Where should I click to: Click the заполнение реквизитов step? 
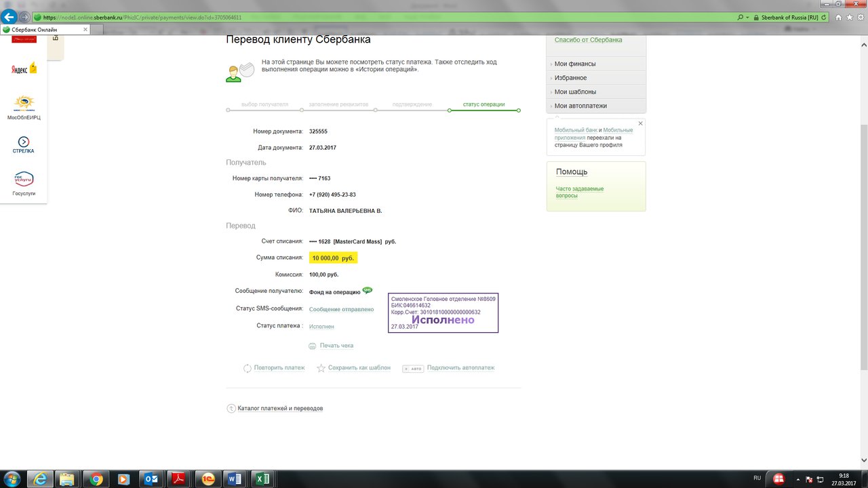pyautogui.click(x=338, y=104)
